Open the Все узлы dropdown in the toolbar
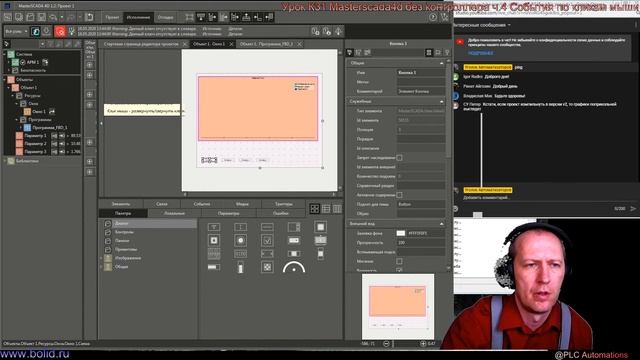Image resolution: width=640 pixels, height=360 pixels. coord(16,31)
